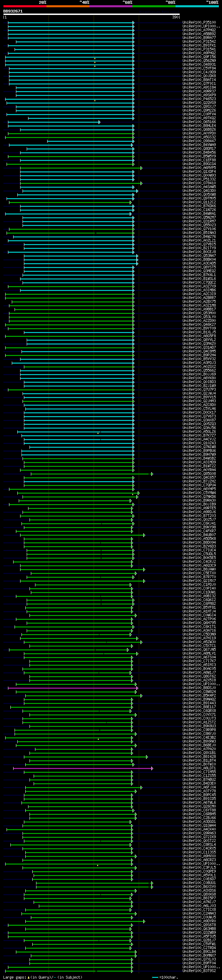Select hit label UniRef100_Q72IK9
The width and height of the screenshot is (222, 980).
click(199, 837)
